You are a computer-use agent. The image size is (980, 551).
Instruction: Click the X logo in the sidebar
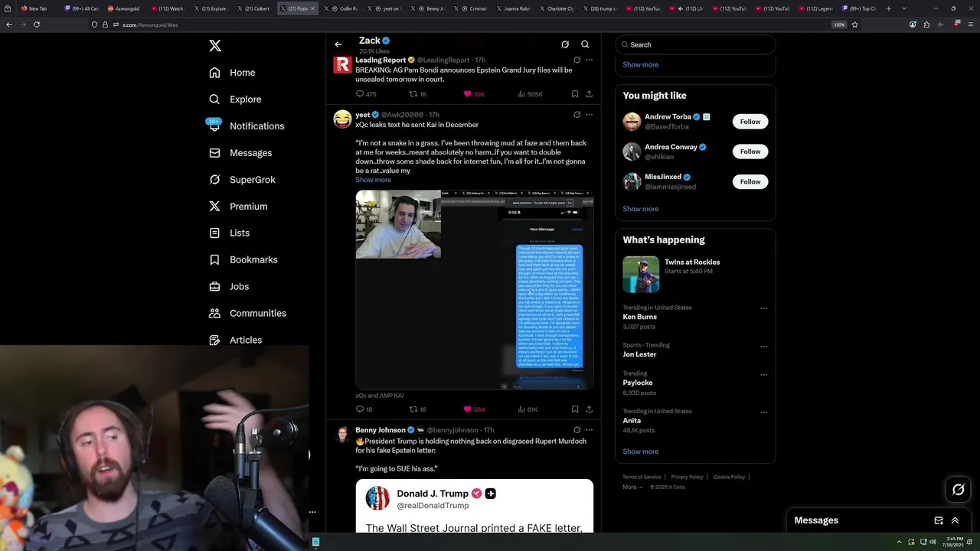(x=215, y=46)
